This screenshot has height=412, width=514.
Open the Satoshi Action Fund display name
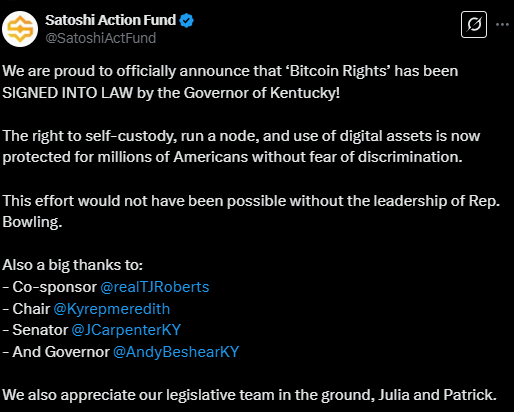tap(110, 20)
